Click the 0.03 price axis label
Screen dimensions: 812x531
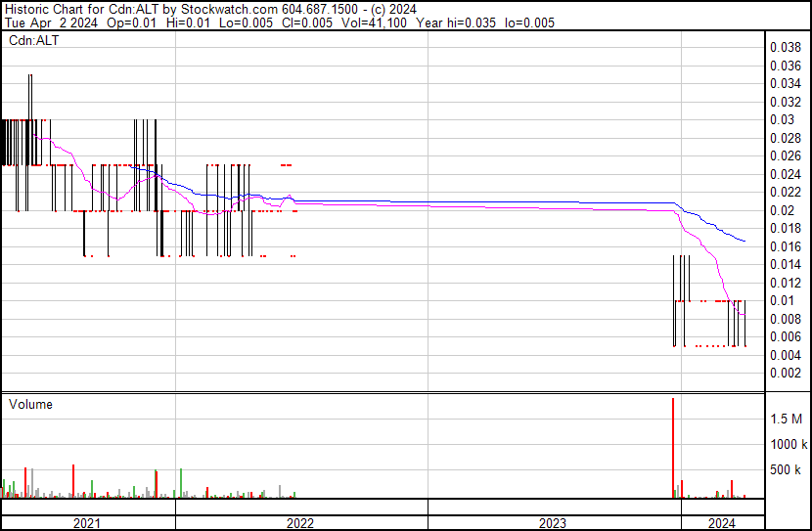pos(782,119)
